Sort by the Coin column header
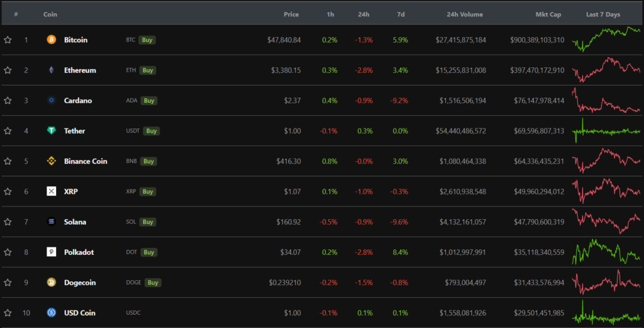 [x=50, y=14]
